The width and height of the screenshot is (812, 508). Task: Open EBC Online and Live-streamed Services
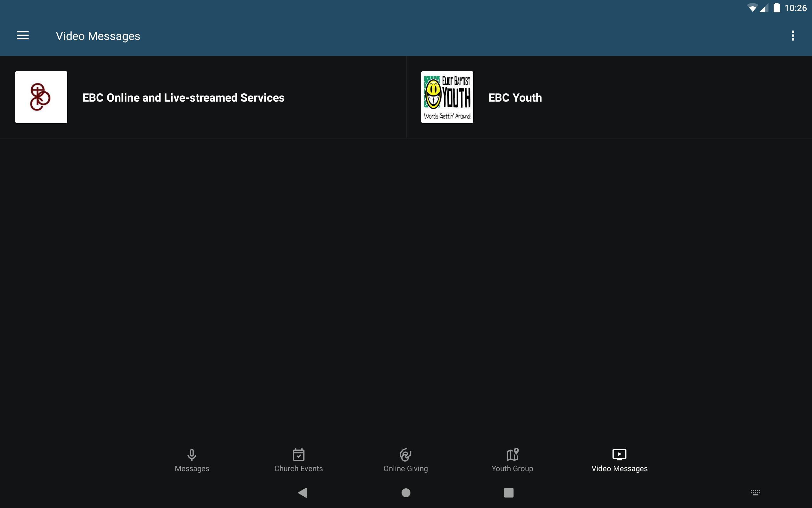203,97
